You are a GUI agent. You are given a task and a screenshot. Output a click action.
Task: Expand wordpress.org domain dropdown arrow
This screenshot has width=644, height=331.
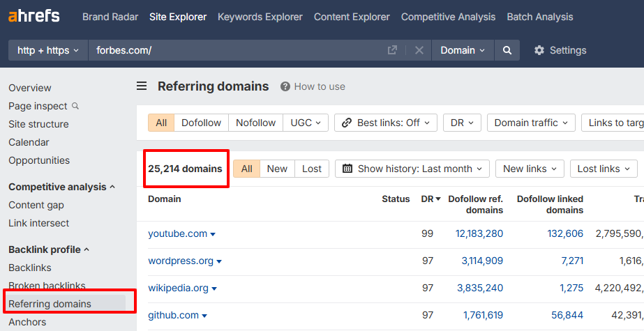pyautogui.click(x=219, y=262)
